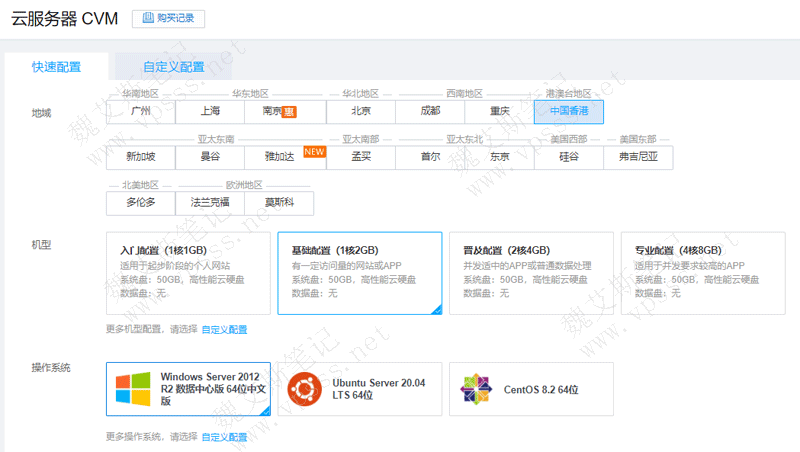Open 购买记录 purchase history button

point(168,18)
